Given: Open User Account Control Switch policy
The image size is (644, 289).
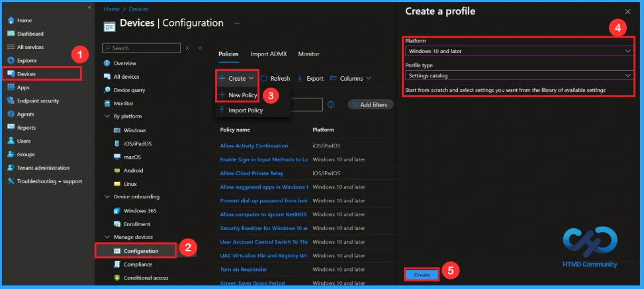Looking at the screenshot, I should (264, 242).
